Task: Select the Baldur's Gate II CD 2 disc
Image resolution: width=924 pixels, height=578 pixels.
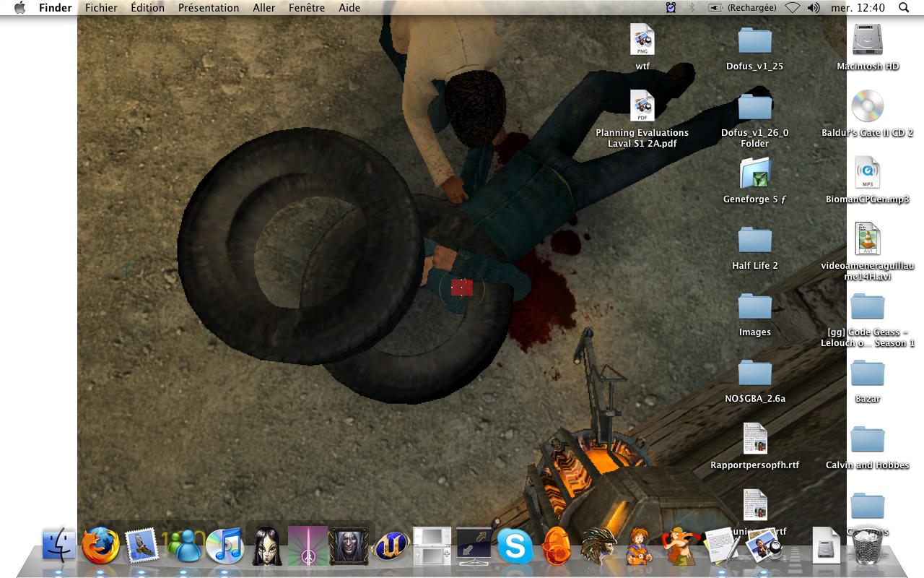Action: point(868,106)
